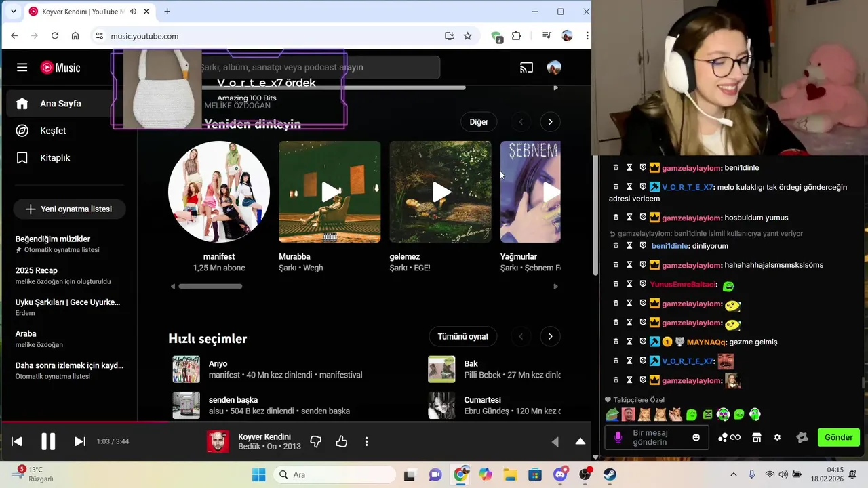Click the YouTube Music logo

pos(60,67)
